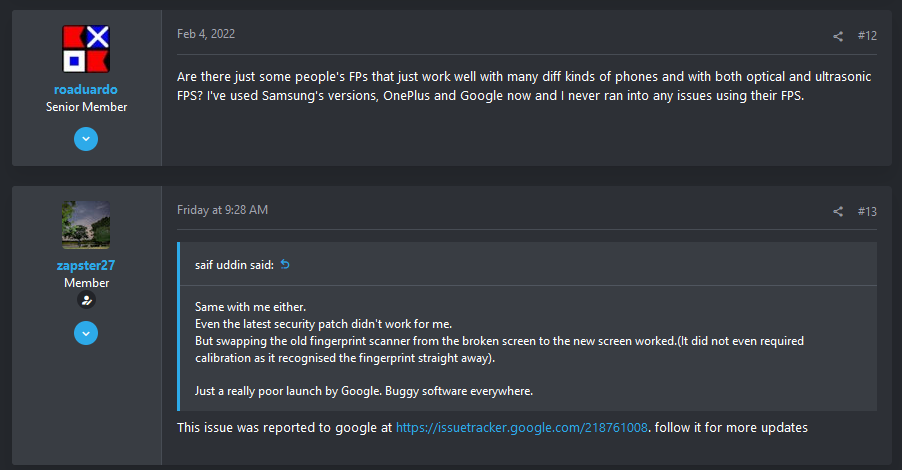Open the permalink for post #12
902x470 pixels.
pyautogui.click(x=867, y=36)
